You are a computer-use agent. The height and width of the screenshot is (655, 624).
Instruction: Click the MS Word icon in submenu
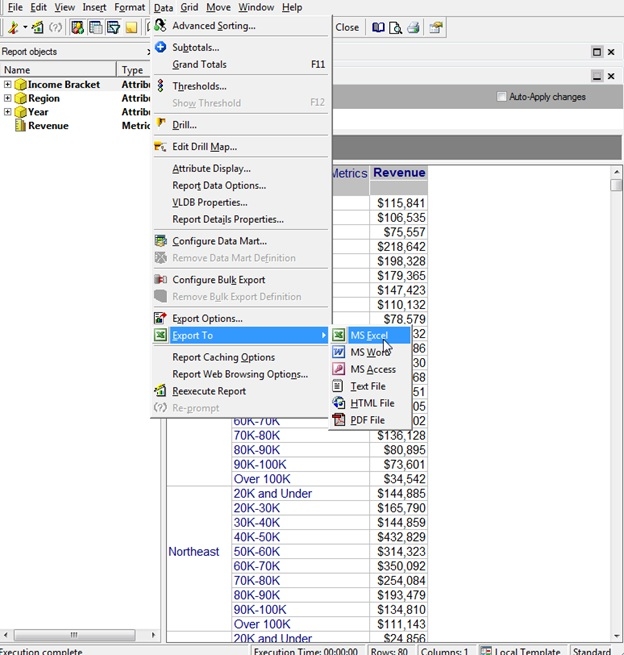(339, 353)
